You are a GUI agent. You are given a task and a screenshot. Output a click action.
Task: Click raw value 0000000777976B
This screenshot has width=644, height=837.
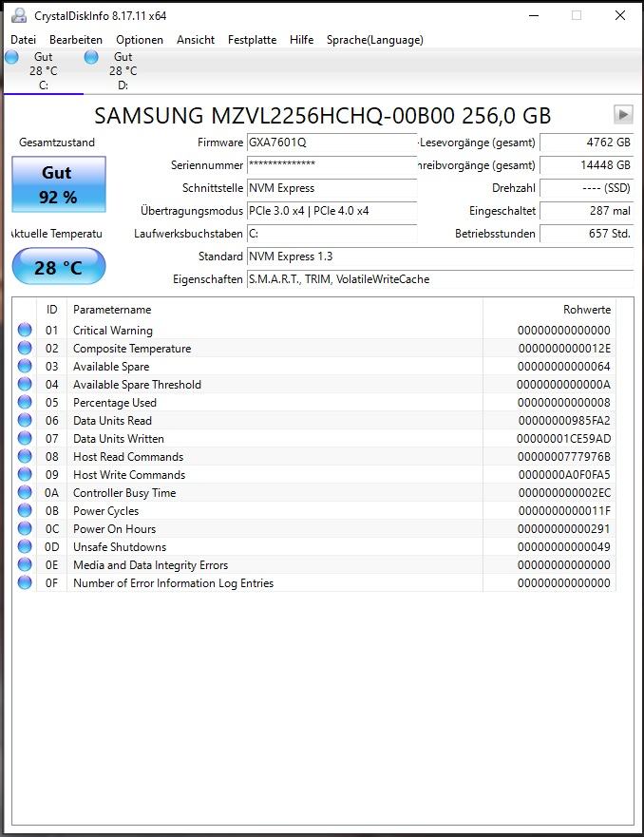[564, 457]
